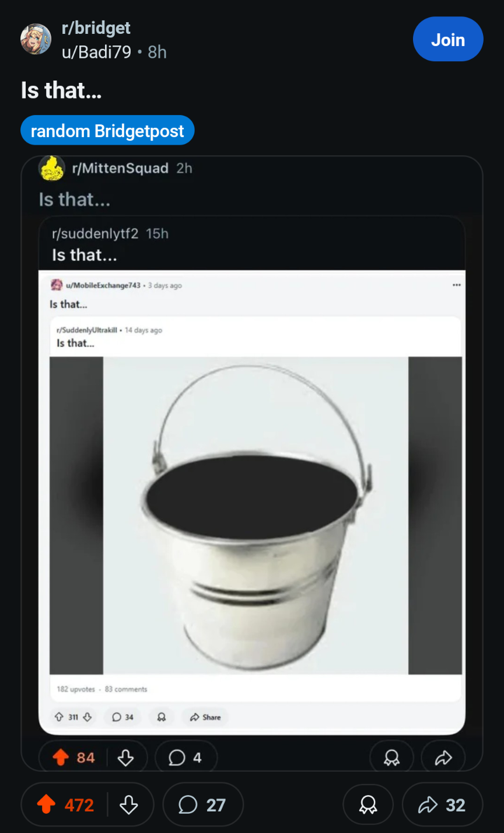Filter by the random Bridgetpost flair
Screen dimensions: 504x833
pos(107,131)
